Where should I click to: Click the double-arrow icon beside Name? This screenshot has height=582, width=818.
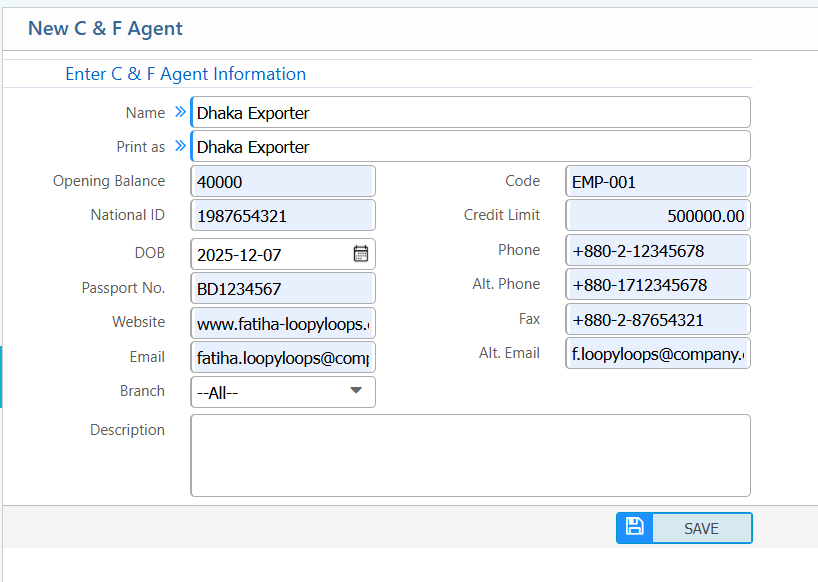[179, 112]
